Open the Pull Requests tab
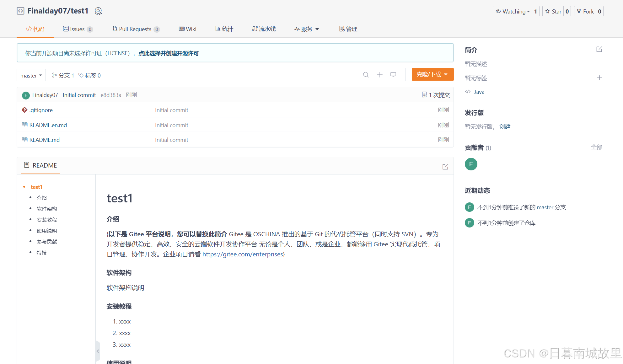The height and width of the screenshot is (364, 623). coord(136,29)
